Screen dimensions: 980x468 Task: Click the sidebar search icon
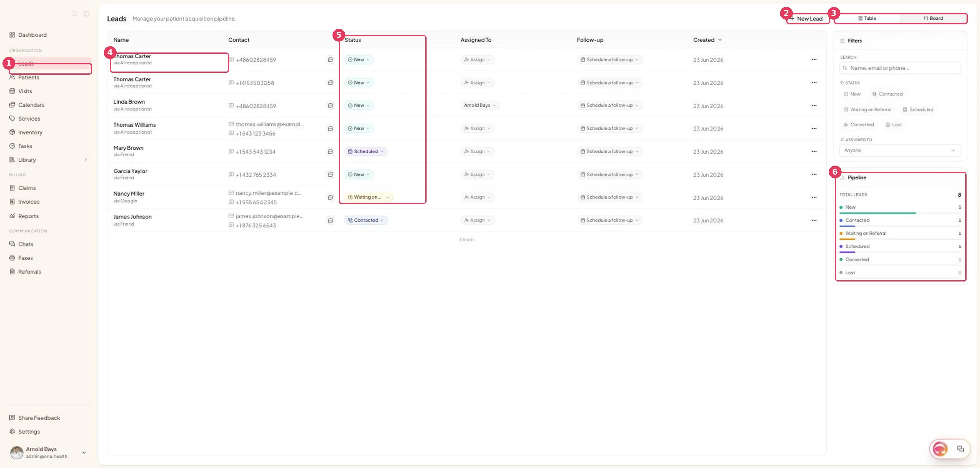coord(74,14)
